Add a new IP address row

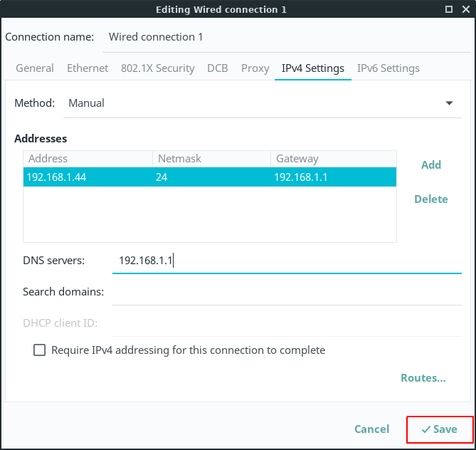(430, 165)
